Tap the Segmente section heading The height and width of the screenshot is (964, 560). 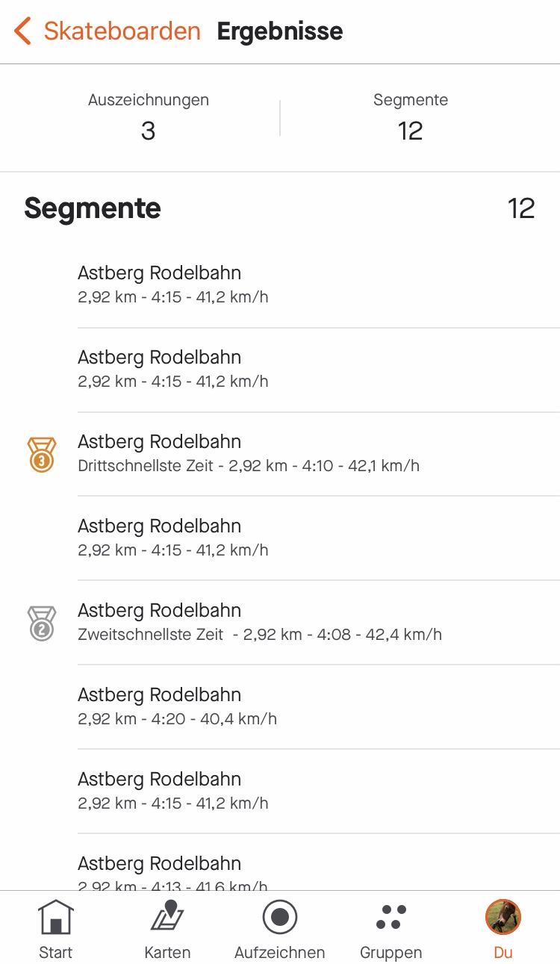click(x=93, y=208)
